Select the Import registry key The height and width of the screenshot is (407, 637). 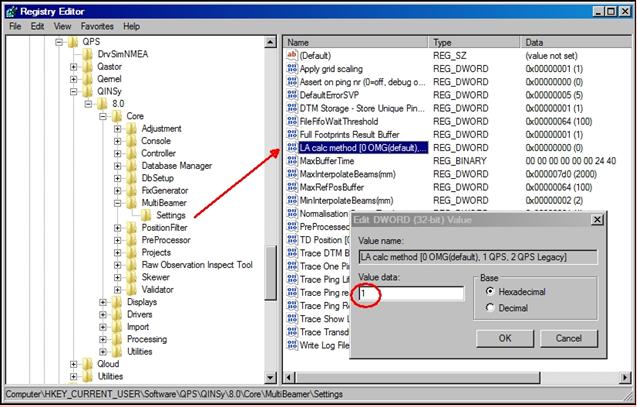tap(138, 327)
